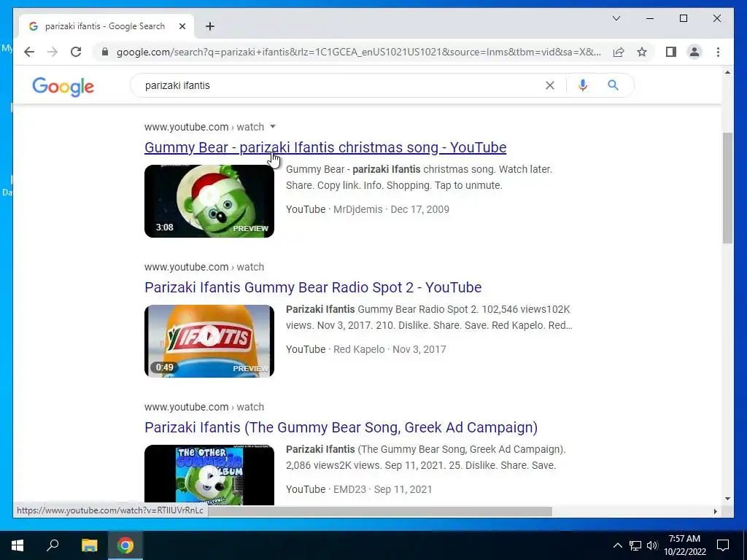The height and width of the screenshot is (560, 747).
Task: Open the volume control in tray
Action: [652, 545]
